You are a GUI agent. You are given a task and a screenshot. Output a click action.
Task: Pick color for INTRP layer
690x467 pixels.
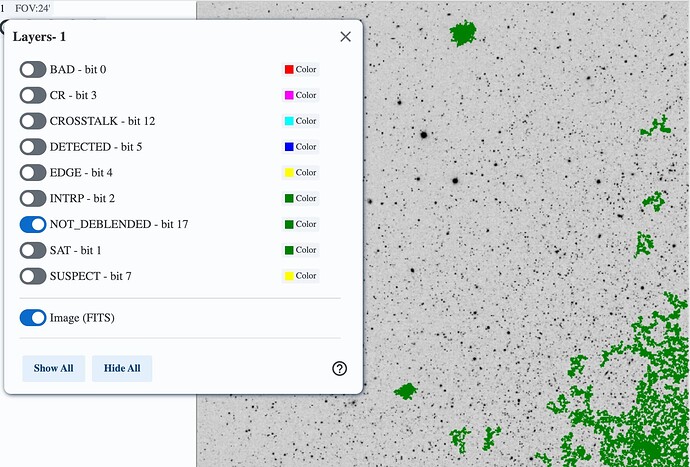301,199
